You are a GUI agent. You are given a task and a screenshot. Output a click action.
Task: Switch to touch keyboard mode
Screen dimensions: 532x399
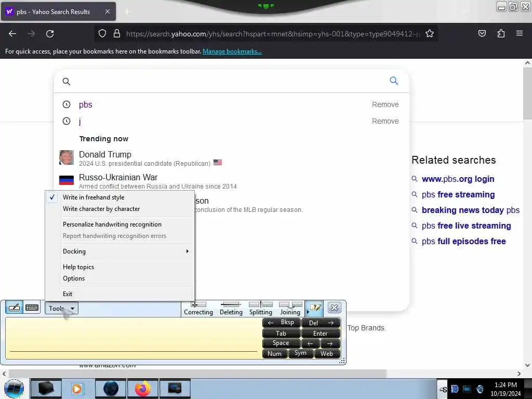32,308
